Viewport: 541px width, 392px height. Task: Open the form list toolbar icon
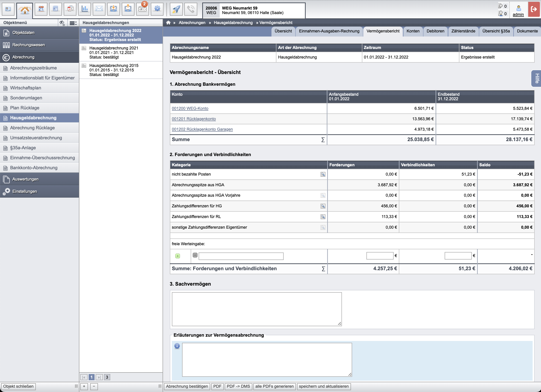[55, 9]
